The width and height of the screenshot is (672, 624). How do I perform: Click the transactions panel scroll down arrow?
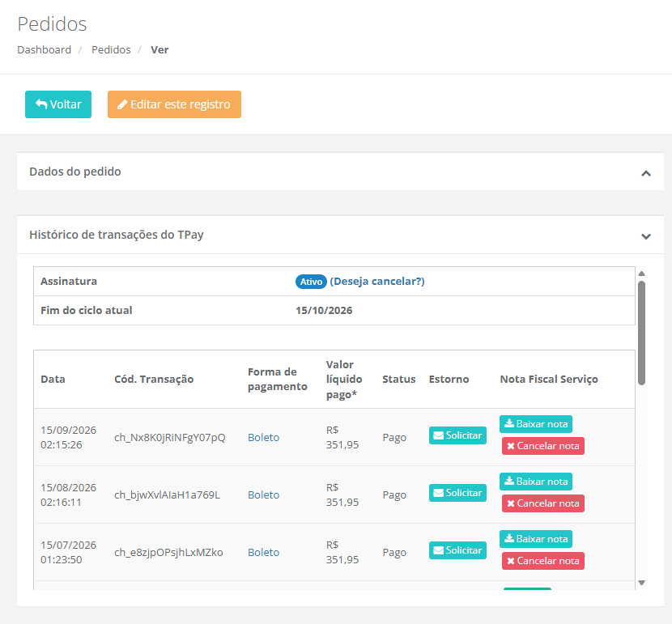[x=641, y=583]
